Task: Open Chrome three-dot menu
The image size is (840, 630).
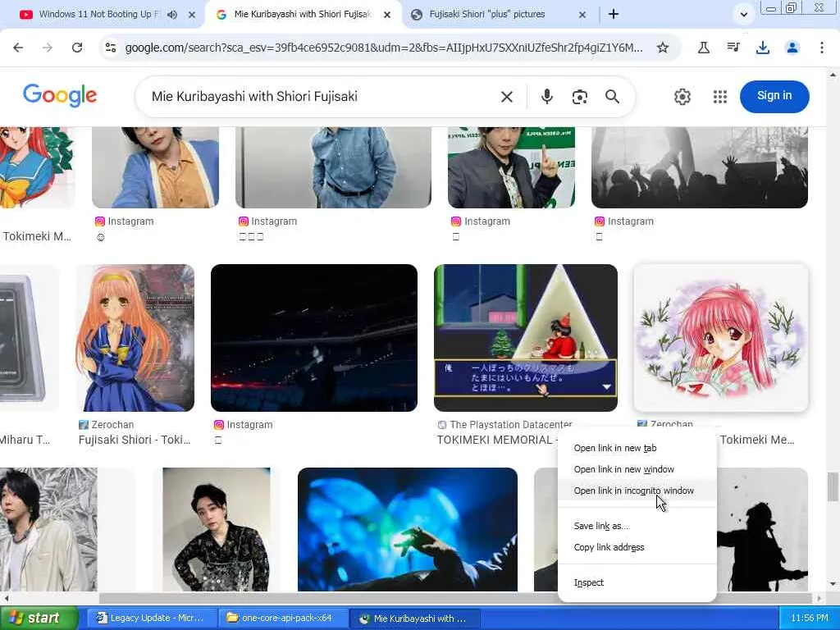Action: [x=822, y=48]
